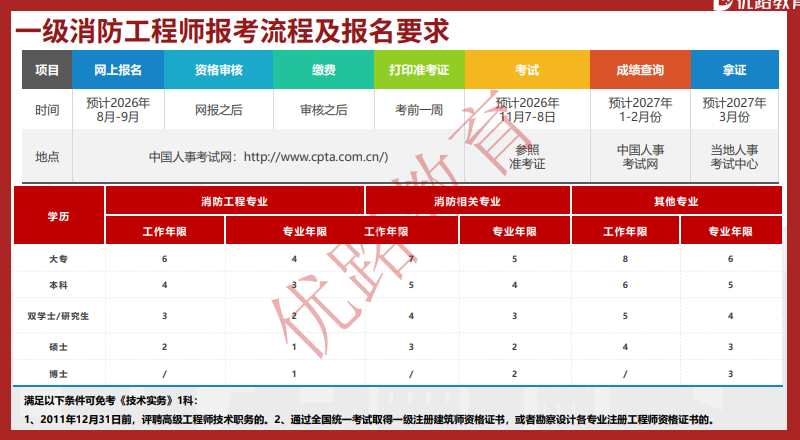Select 博士 professional years 2 under 消防相关专业
Image resolution: width=800 pixels, height=440 pixels.
pos(514,374)
